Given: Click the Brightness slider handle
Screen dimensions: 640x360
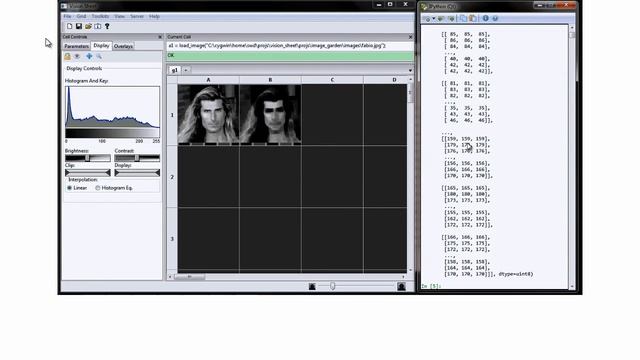Looking at the screenshot, I should click(x=87, y=158).
